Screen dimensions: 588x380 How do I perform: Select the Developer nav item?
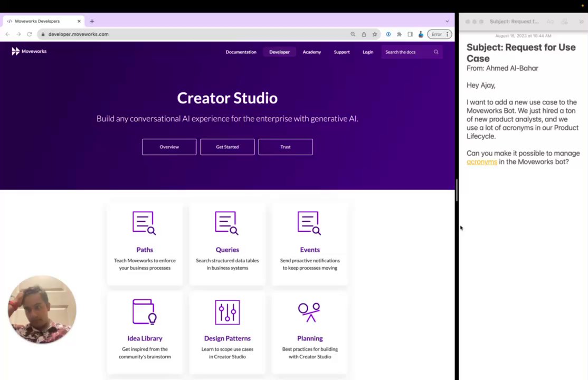coord(279,52)
